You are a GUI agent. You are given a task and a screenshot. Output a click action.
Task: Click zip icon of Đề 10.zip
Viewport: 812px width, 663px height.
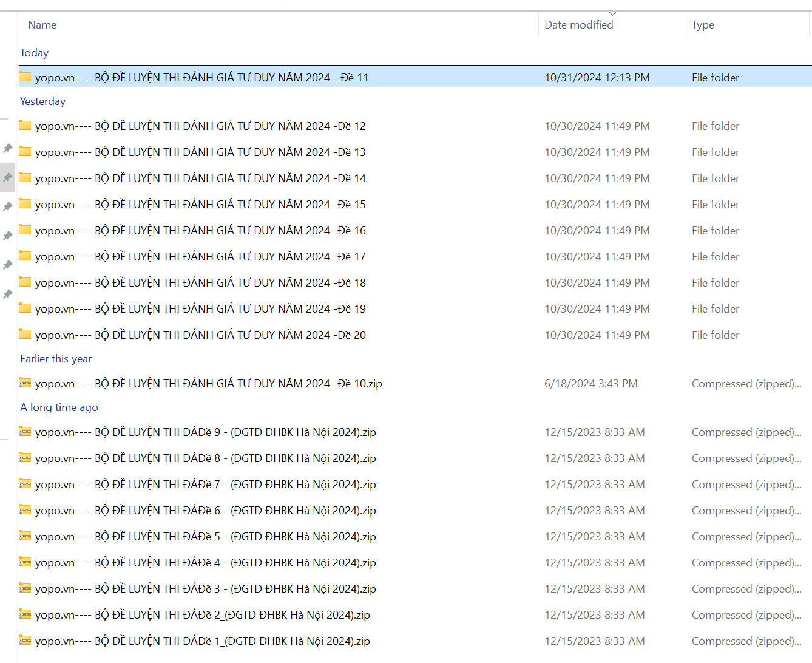coord(25,382)
